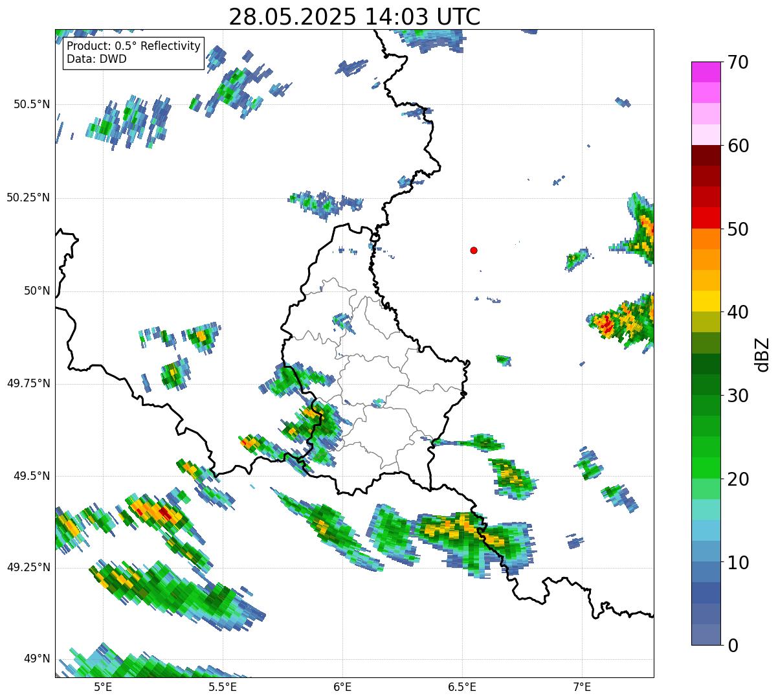Click 'Data: DWD' label
Viewport: 778px width, 700px height.
[x=96, y=59]
